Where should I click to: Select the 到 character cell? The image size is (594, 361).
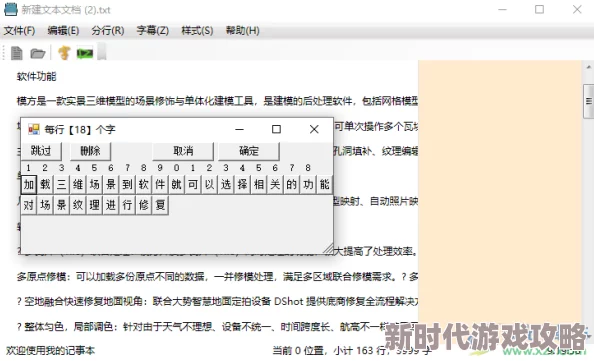(x=127, y=184)
